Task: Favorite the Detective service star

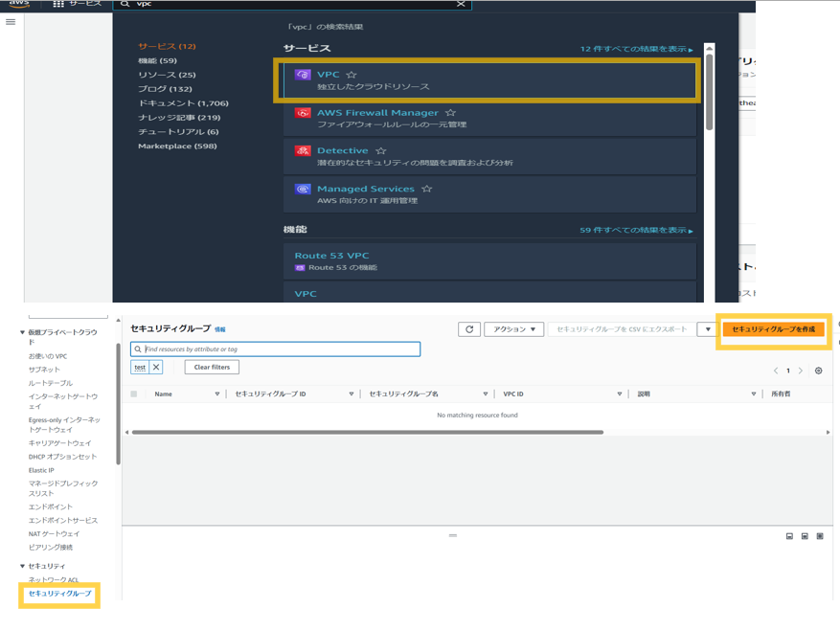Action: pos(381,150)
